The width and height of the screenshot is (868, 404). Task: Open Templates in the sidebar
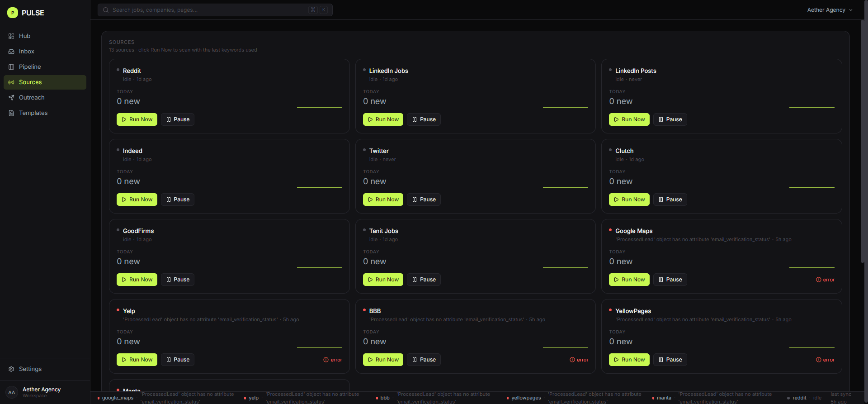tap(45, 113)
